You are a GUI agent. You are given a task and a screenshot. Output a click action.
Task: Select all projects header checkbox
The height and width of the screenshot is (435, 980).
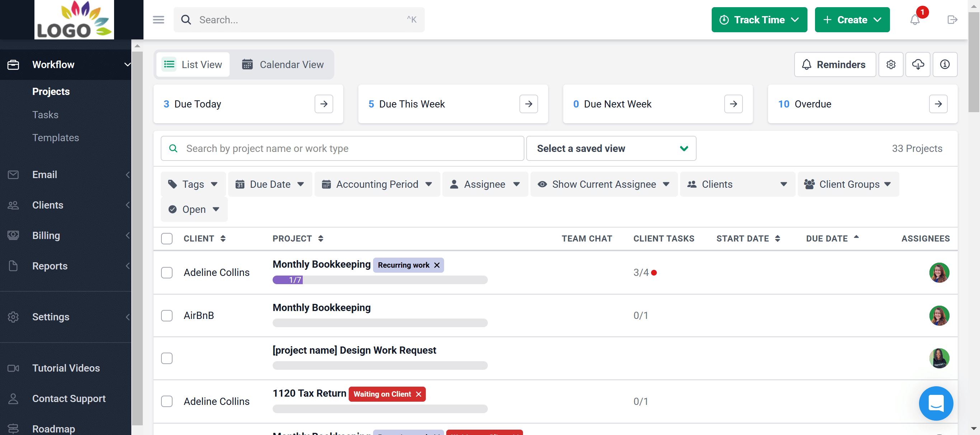click(167, 239)
